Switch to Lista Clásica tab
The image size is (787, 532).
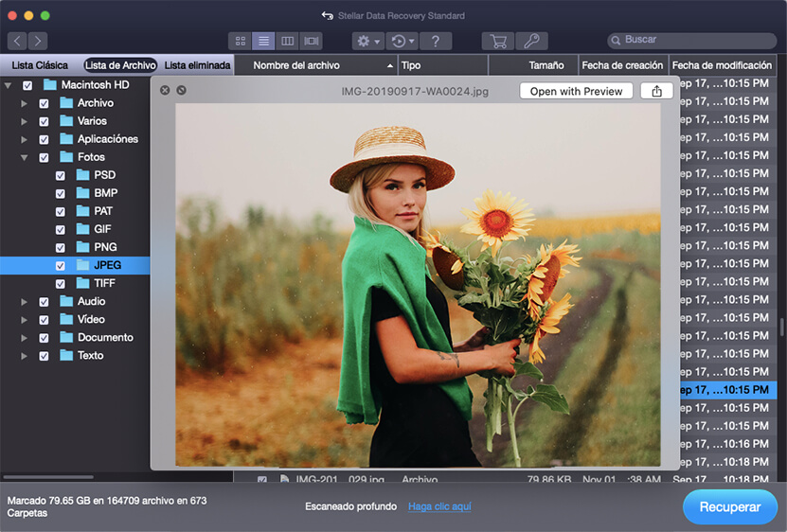pyautogui.click(x=39, y=65)
